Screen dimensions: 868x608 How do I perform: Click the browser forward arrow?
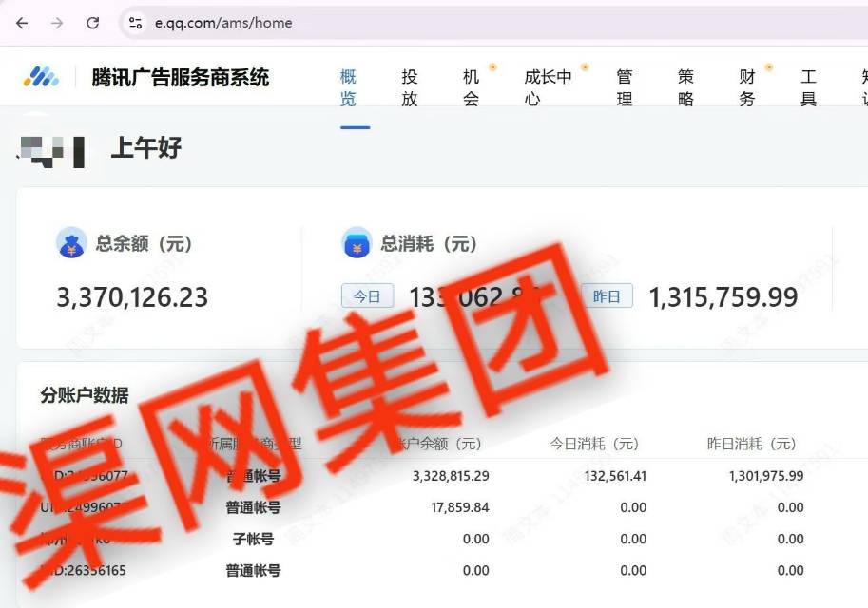coord(57,23)
